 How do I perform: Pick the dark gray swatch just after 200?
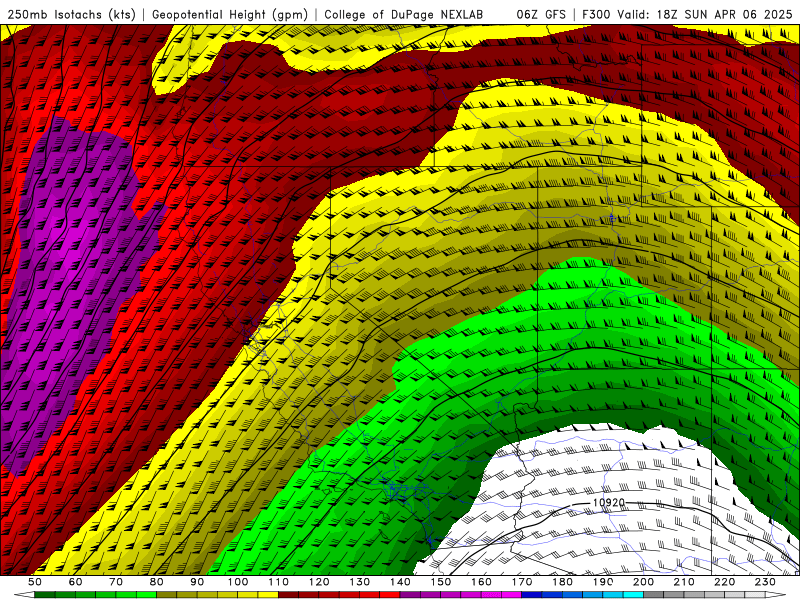(654, 595)
